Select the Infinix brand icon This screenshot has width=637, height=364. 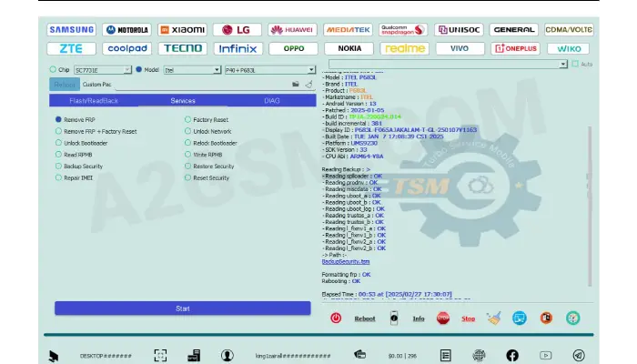point(238,48)
